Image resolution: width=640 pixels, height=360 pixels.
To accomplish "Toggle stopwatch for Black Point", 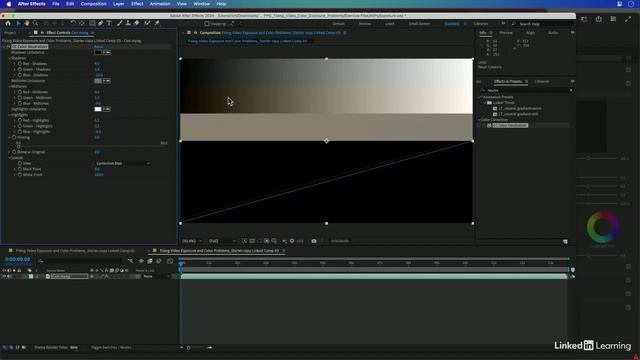I will pyautogui.click(x=20, y=169).
